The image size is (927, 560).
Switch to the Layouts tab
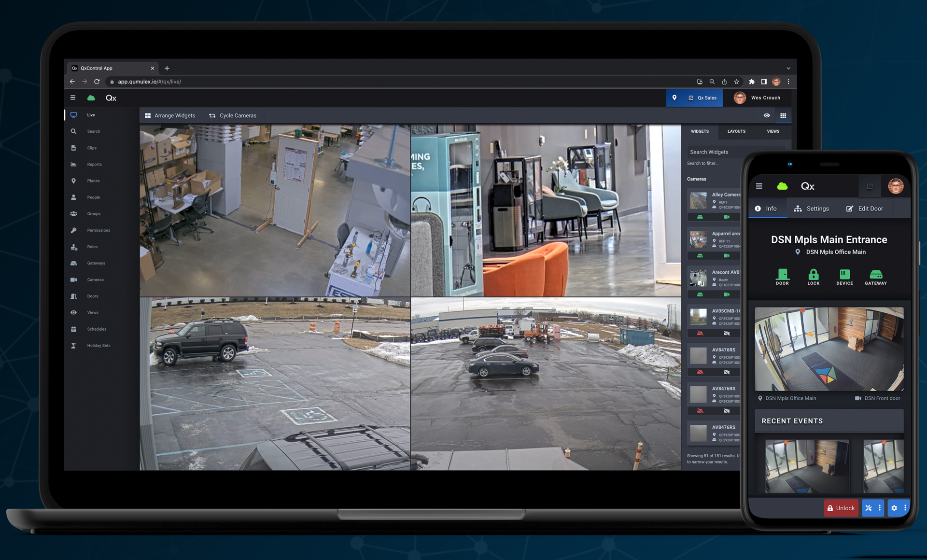736,131
